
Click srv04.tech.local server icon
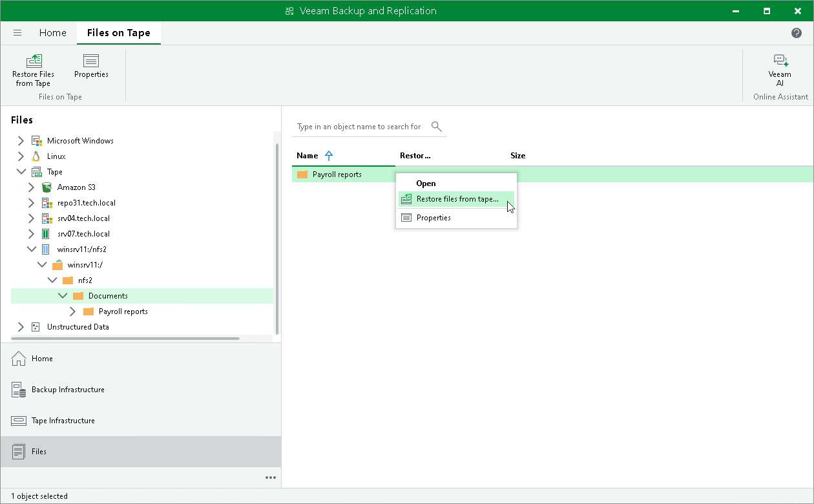coord(47,218)
